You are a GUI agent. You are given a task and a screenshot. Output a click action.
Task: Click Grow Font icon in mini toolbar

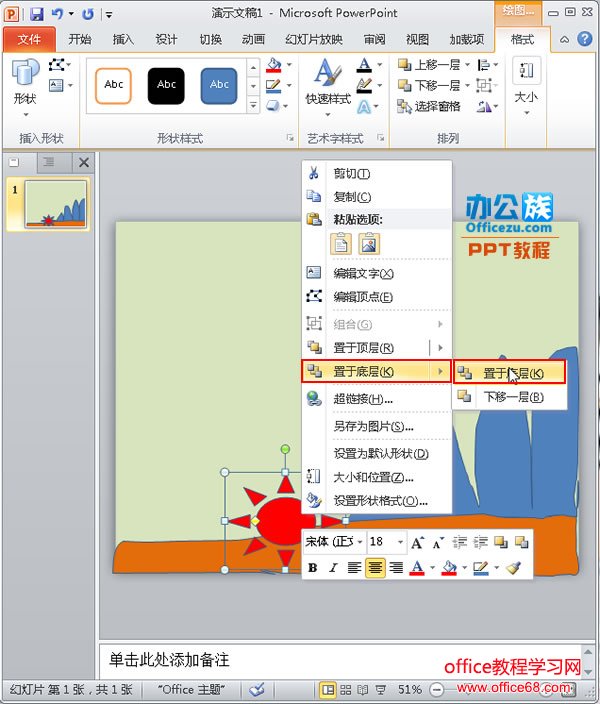[x=417, y=543]
